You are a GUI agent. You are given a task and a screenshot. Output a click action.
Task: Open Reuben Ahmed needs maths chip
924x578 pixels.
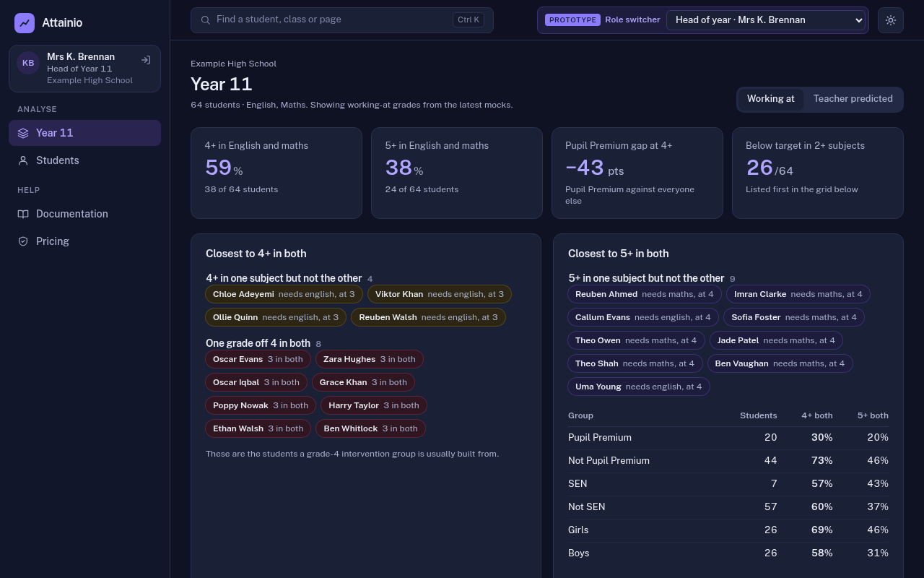point(645,294)
